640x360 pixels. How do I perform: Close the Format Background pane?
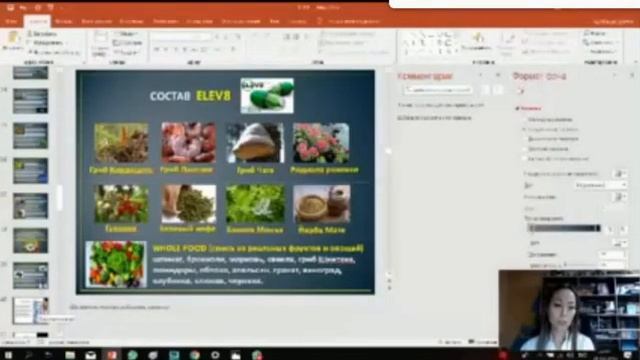coord(632,76)
